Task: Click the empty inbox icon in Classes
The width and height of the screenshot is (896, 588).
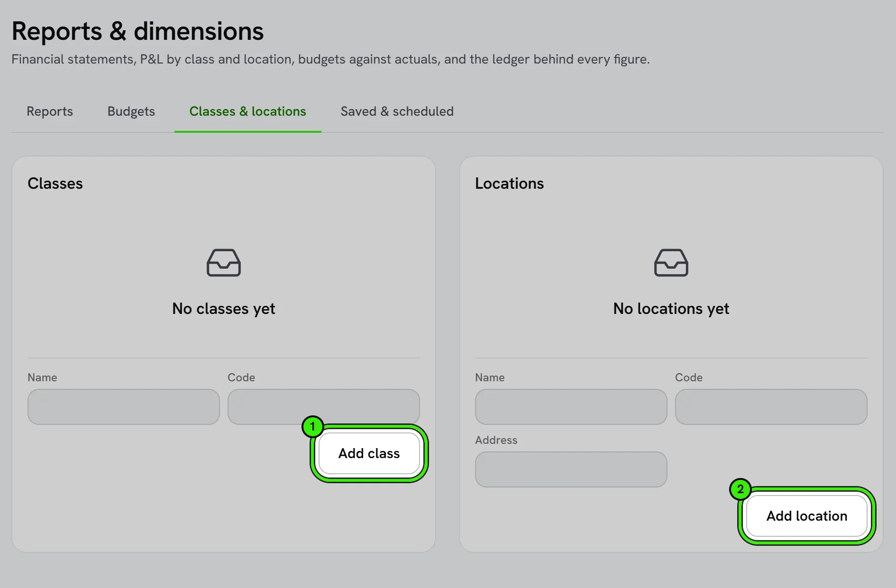Action: point(224,263)
